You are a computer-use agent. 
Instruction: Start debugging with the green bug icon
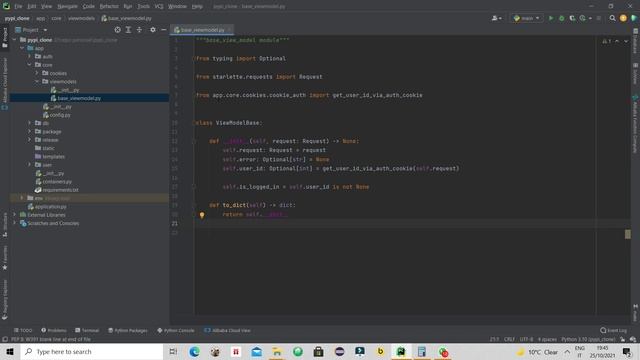click(562, 18)
